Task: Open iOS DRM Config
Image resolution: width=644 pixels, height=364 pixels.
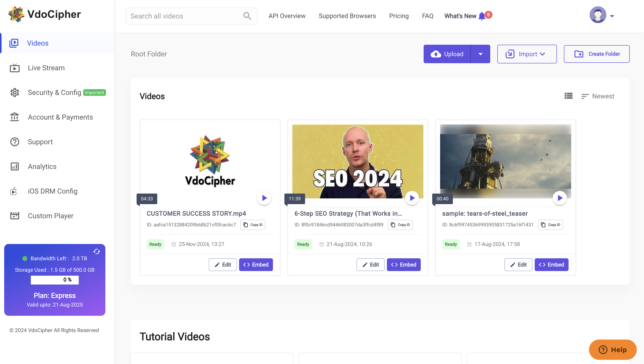Action: [x=53, y=191]
